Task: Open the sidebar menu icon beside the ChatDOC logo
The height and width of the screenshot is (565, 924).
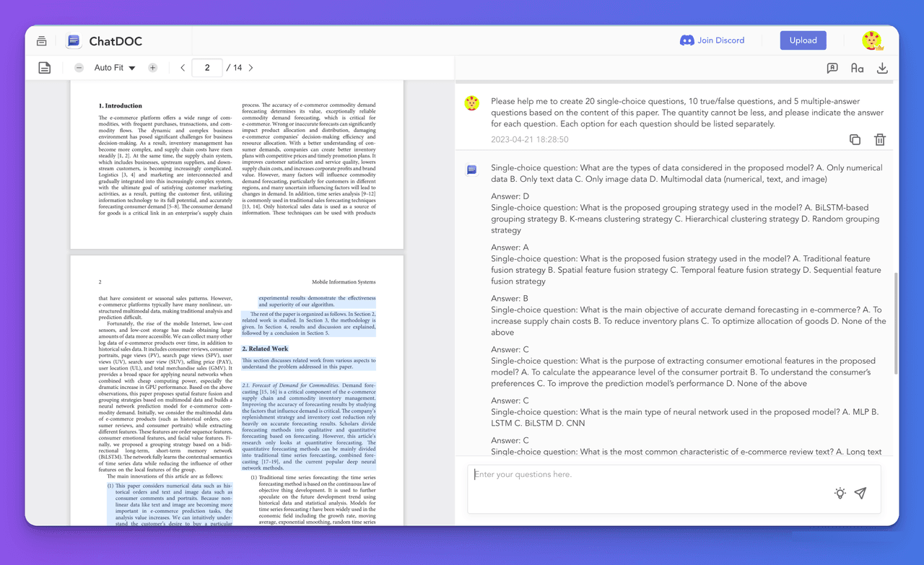Action: pos(42,41)
